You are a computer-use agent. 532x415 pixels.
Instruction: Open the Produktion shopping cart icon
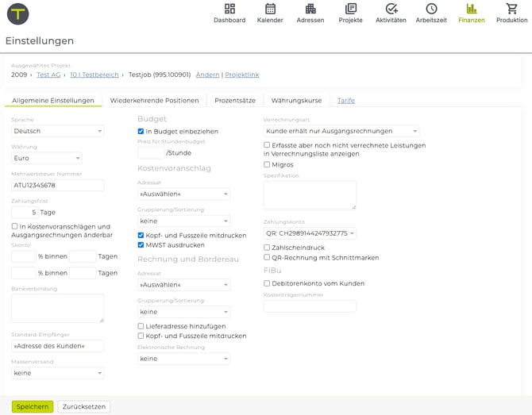[511, 10]
